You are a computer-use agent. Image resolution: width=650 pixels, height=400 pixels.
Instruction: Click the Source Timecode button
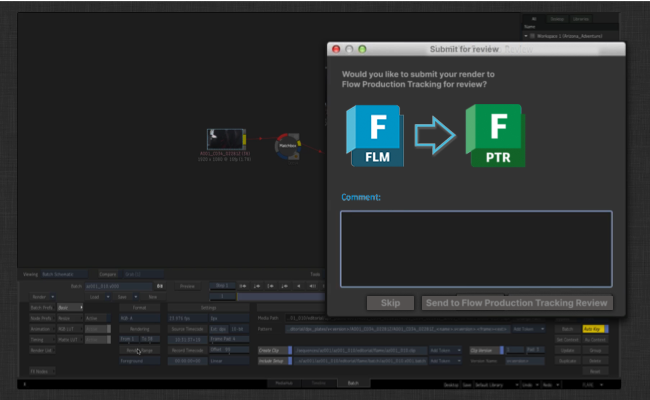(x=187, y=329)
